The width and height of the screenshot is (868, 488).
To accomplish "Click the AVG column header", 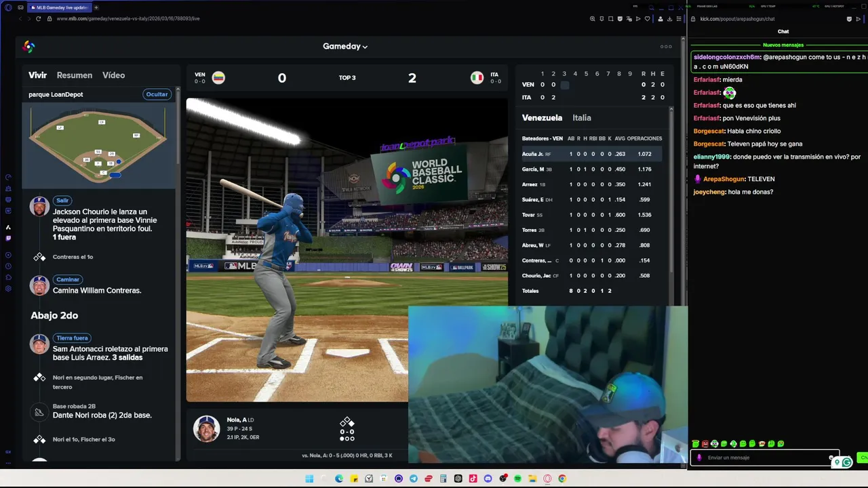I will (620, 138).
